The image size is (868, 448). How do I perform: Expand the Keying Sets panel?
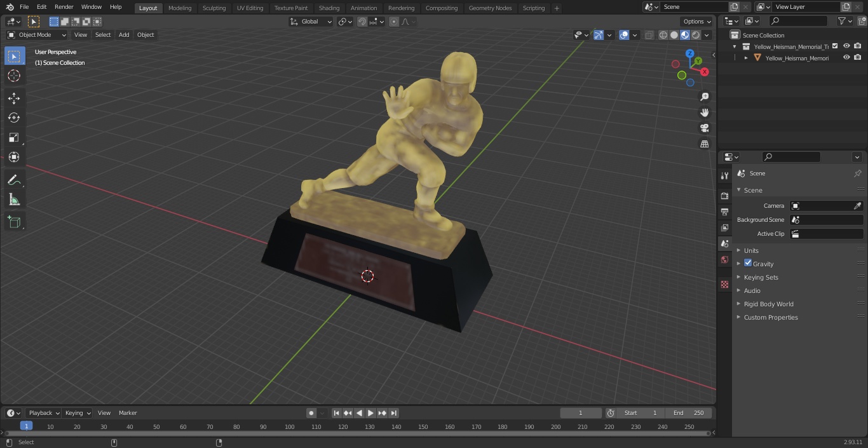761,277
